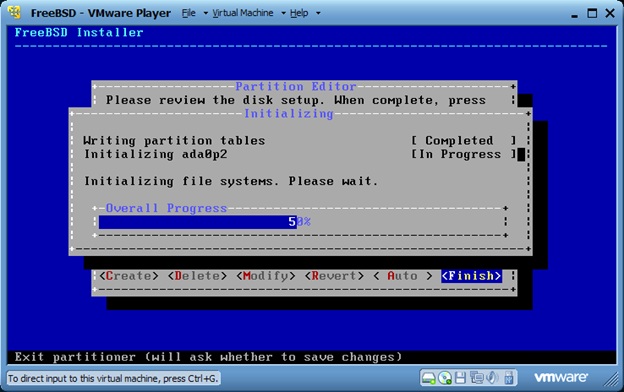
Task: Open the Help menu
Action: 299,13
